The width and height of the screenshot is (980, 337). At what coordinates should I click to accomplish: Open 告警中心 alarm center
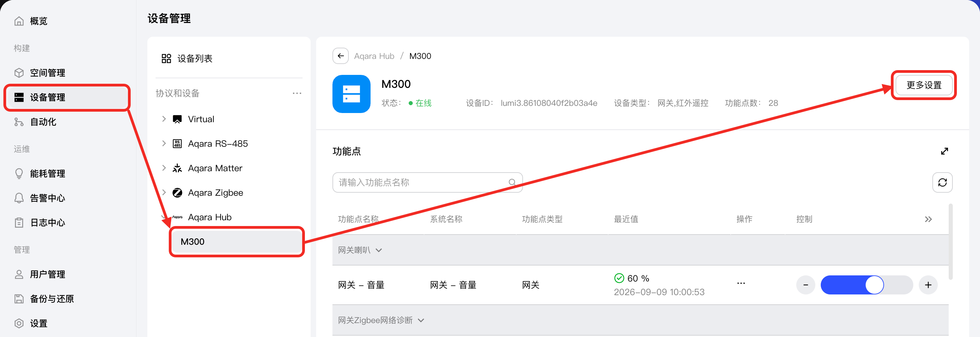tap(39, 198)
